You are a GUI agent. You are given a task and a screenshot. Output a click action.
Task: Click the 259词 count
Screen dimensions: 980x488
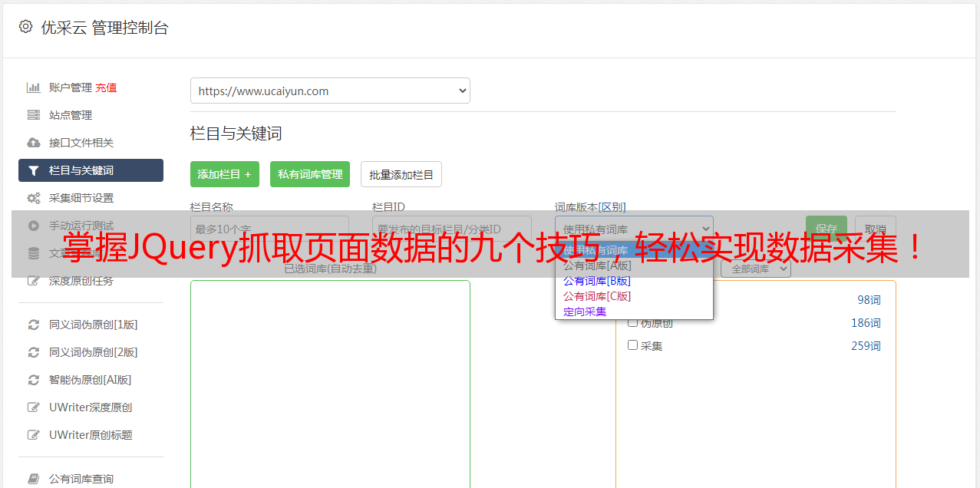click(x=866, y=346)
